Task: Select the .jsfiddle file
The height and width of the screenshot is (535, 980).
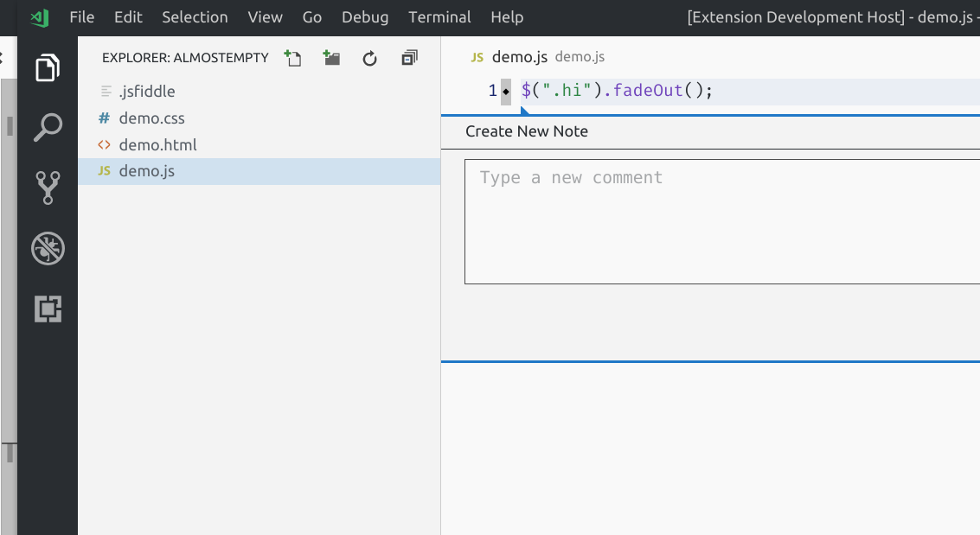Action: [x=146, y=91]
